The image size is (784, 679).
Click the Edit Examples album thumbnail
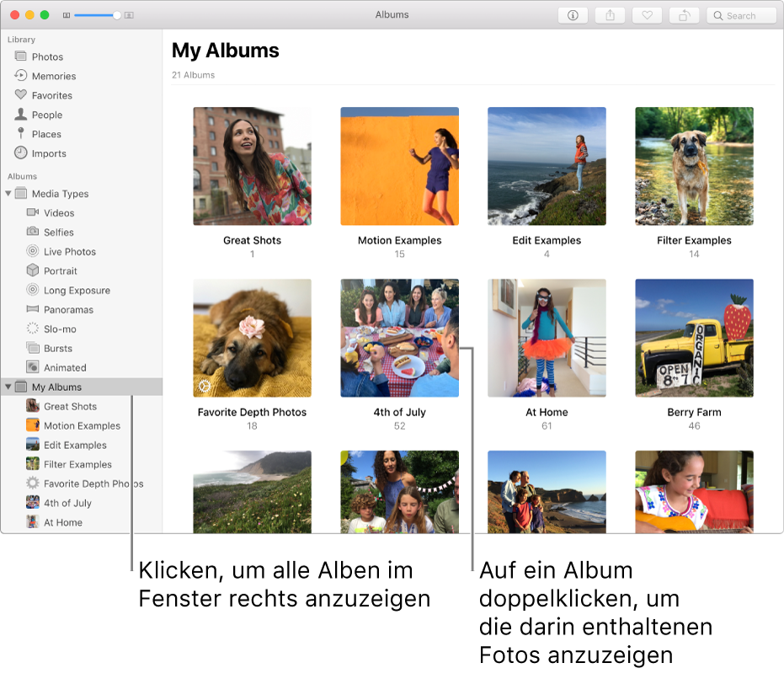pyautogui.click(x=547, y=166)
